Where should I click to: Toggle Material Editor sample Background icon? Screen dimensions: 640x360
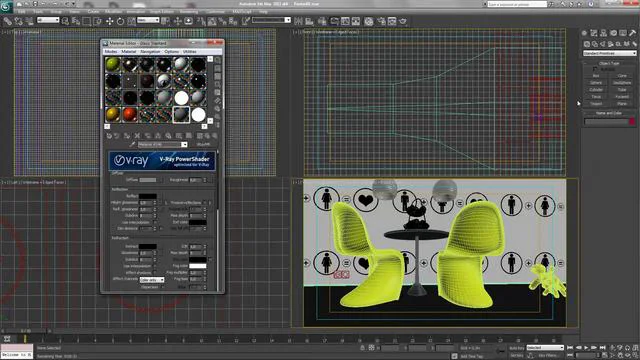pos(218,76)
